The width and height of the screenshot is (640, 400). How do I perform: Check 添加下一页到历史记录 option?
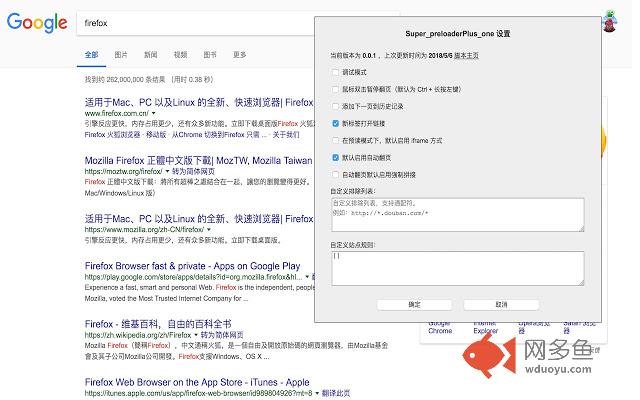pos(336,107)
